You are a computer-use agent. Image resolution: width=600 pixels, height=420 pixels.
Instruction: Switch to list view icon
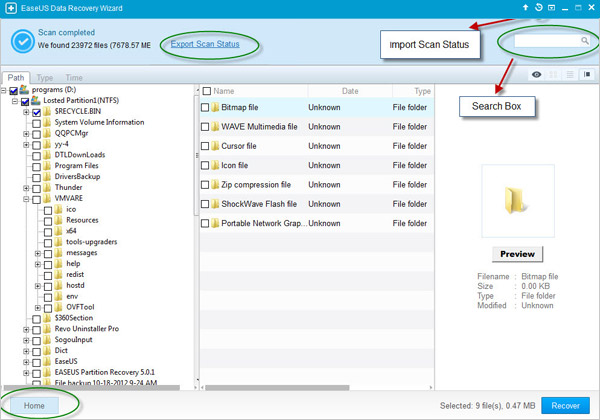(x=568, y=74)
